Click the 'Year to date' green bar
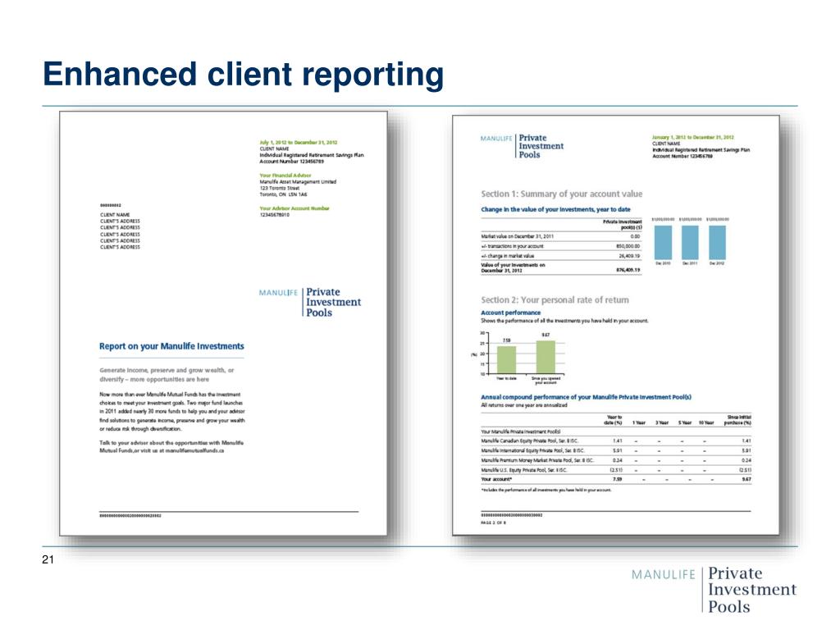The height and width of the screenshot is (630, 840). point(506,360)
